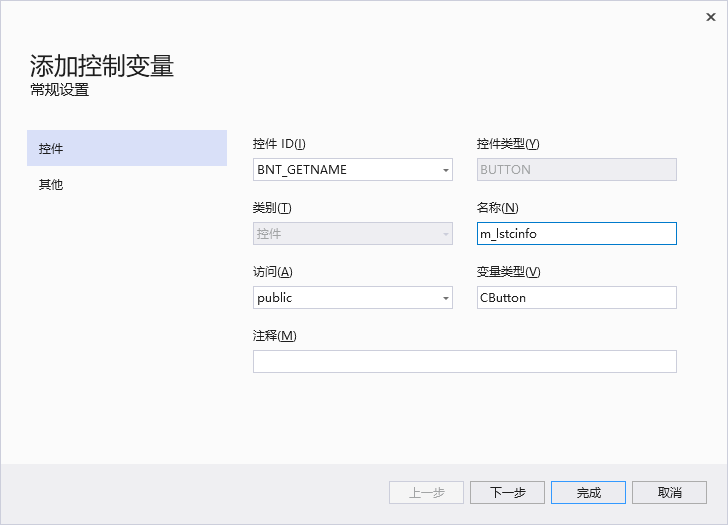Focus the 名称 field containing m_lstcinfo
The image size is (728, 525).
tap(577, 233)
